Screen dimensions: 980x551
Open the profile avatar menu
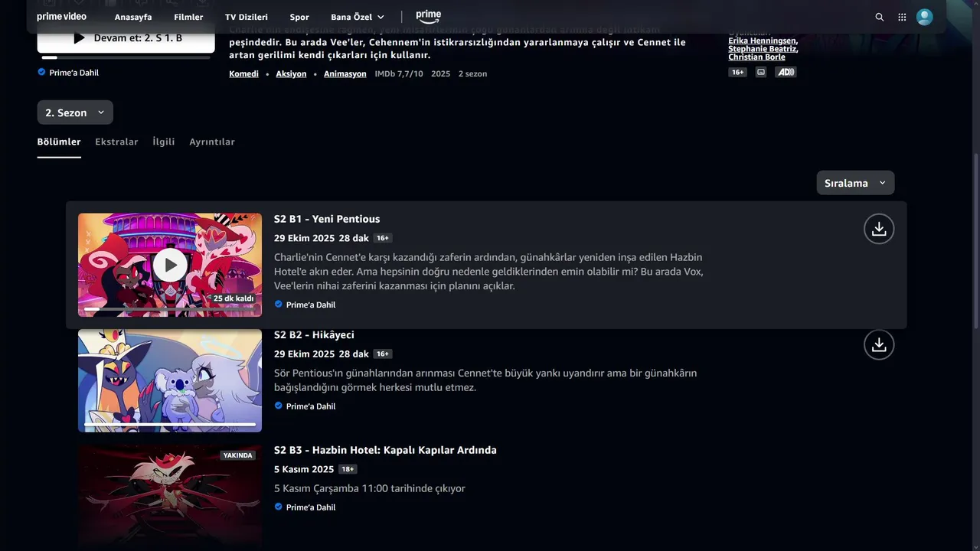click(x=925, y=17)
